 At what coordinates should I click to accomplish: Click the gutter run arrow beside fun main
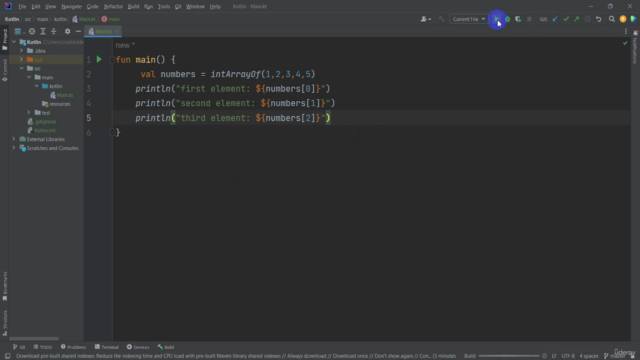coord(99,60)
